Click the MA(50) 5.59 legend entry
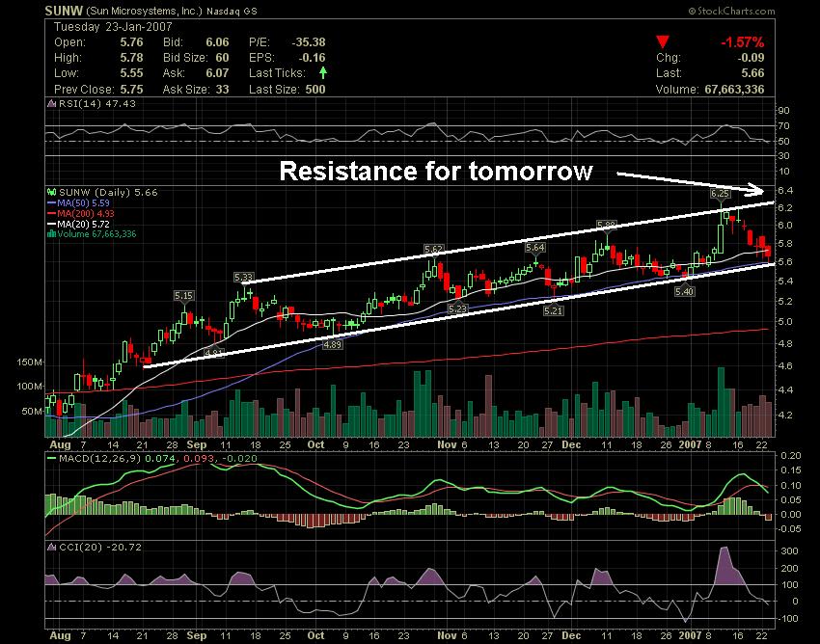The height and width of the screenshot is (644, 820). (x=78, y=202)
